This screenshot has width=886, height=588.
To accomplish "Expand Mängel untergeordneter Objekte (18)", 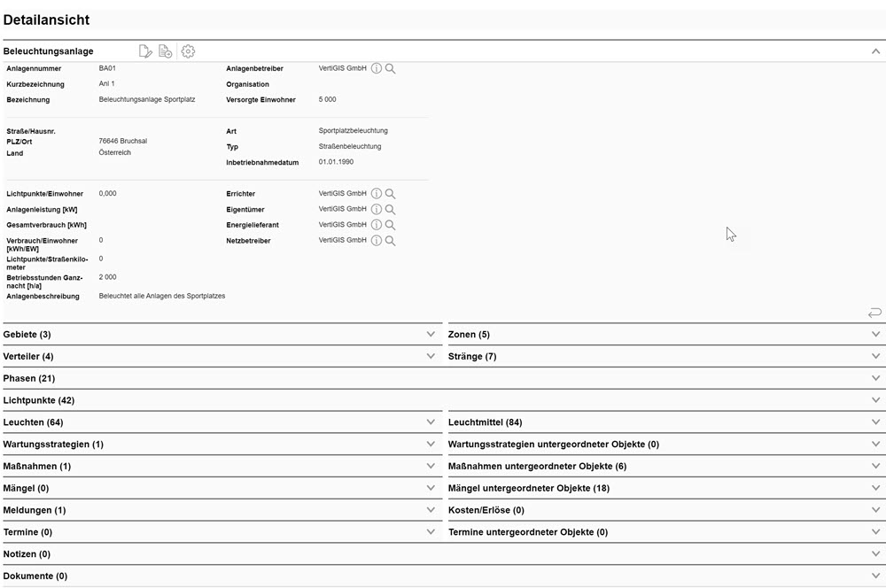I will tap(875, 488).
